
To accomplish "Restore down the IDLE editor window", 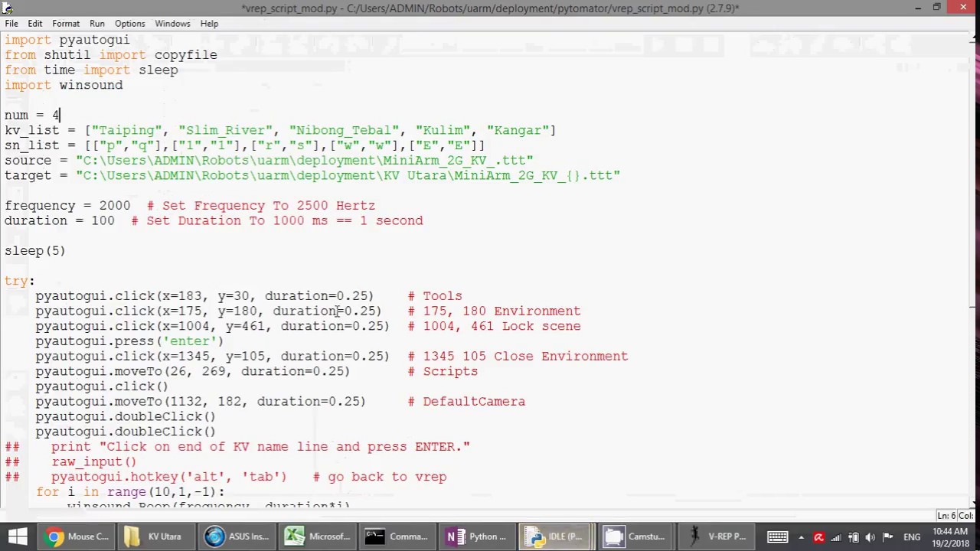I will click(x=936, y=8).
